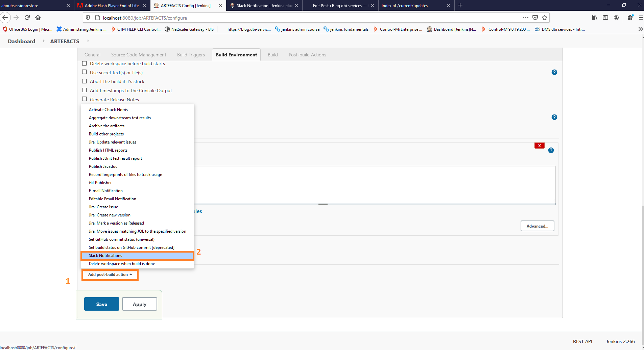644x364 pixels.
Task: Select E-mail Notification action
Action: coord(138,191)
